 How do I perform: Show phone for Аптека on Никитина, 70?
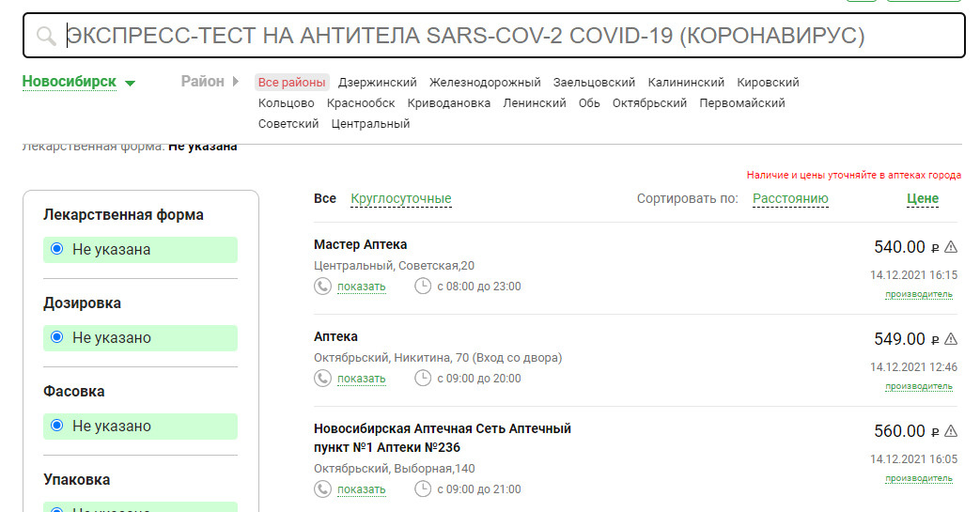[361, 379]
